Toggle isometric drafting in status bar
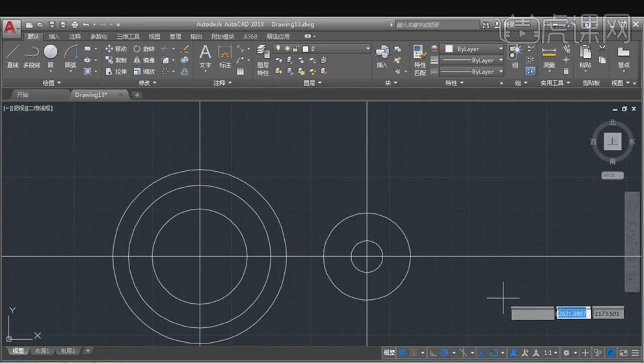Image resolution: width=644 pixels, height=363 pixels. click(x=463, y=353)
